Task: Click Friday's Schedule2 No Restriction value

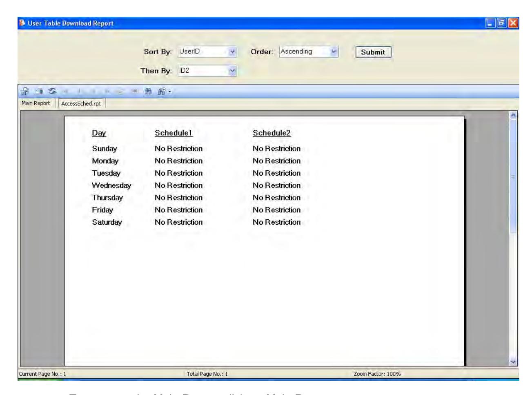Action: (x=276, y=210)
